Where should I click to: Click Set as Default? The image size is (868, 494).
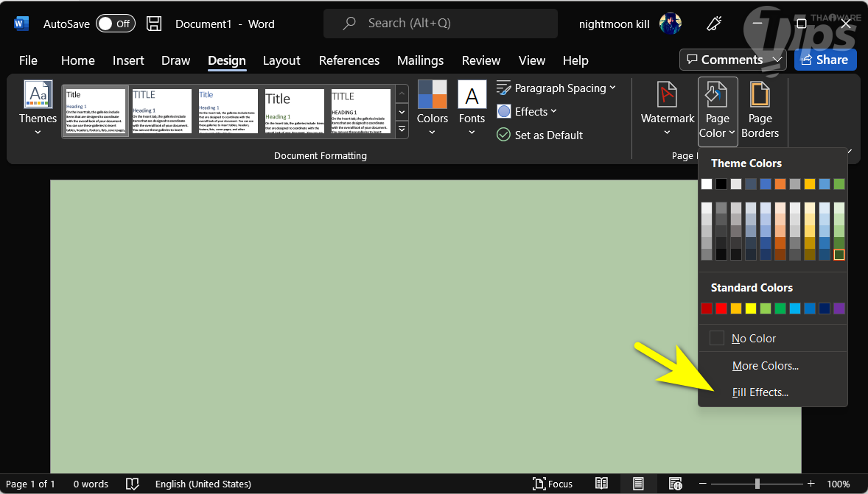[539, 135]
